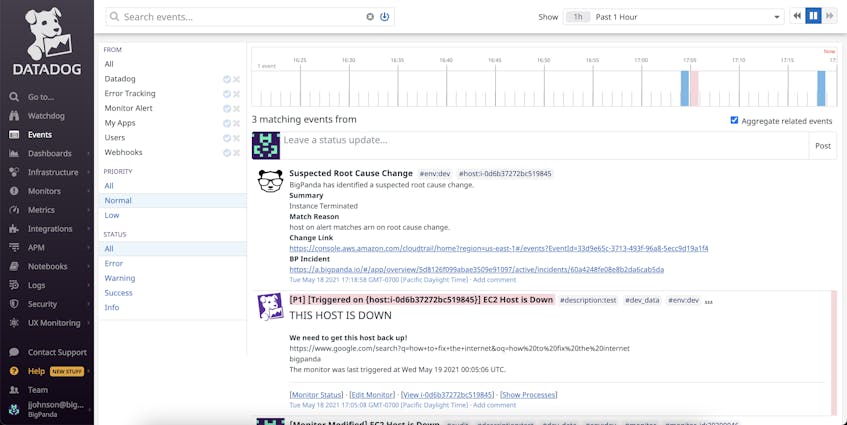Click BigPanda panda avatar on root cause event
The image size is (847, 425).
point(270,180)
